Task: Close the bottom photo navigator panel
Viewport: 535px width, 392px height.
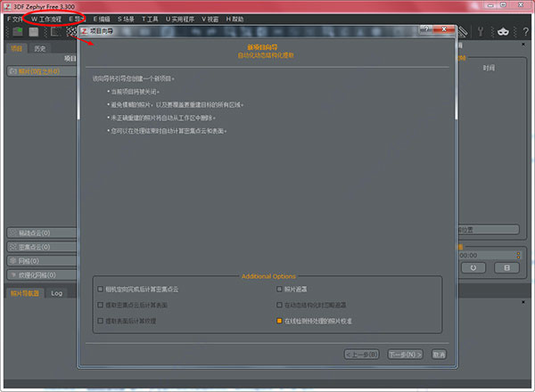Action: click(x=523, y=302)
